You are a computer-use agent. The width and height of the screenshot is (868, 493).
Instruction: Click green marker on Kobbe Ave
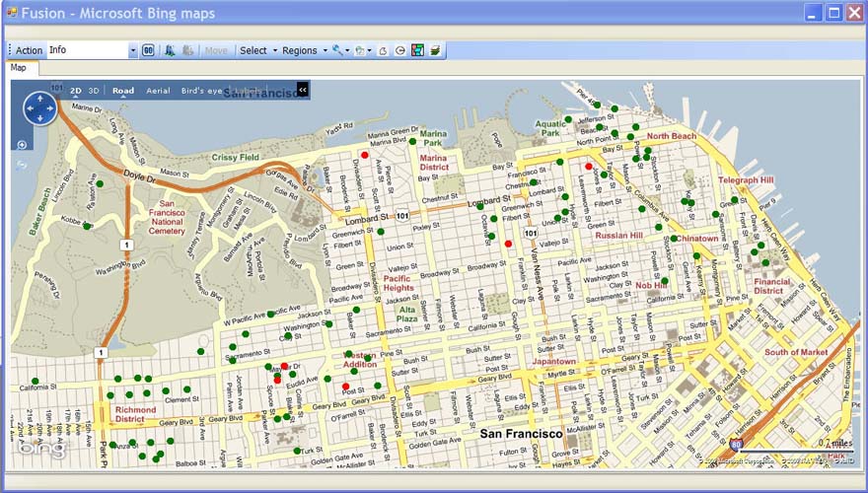(87, 226)
